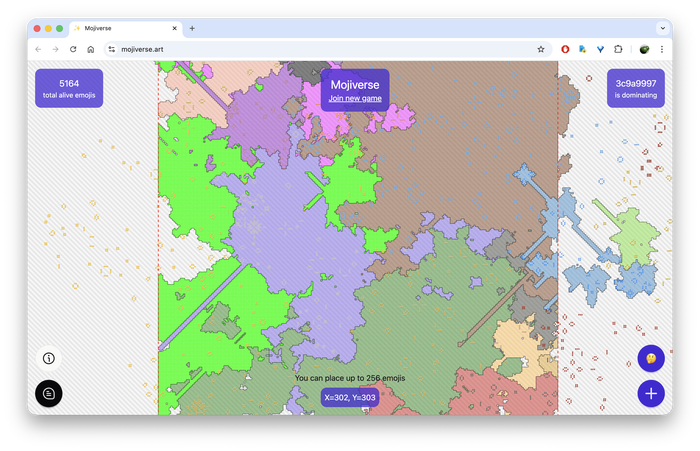700x451 pixels.
Task: Click the blue V extension icon
Action: [600, 49]
